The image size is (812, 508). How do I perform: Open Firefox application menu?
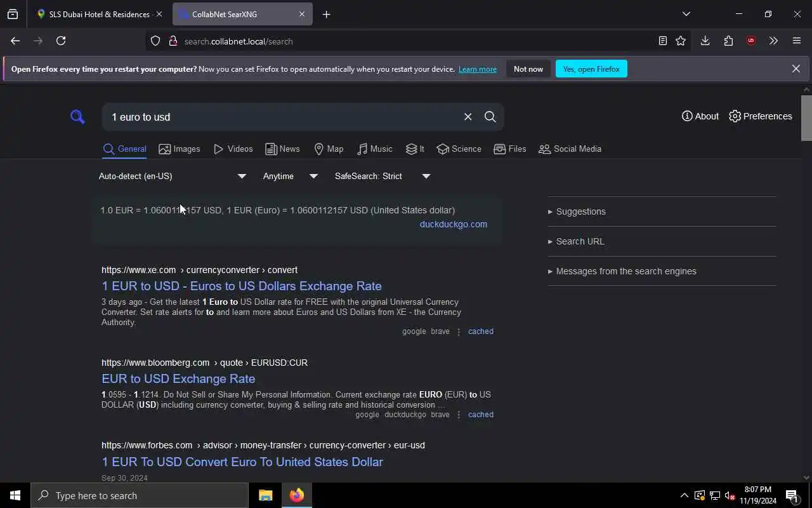coord(797,41)
